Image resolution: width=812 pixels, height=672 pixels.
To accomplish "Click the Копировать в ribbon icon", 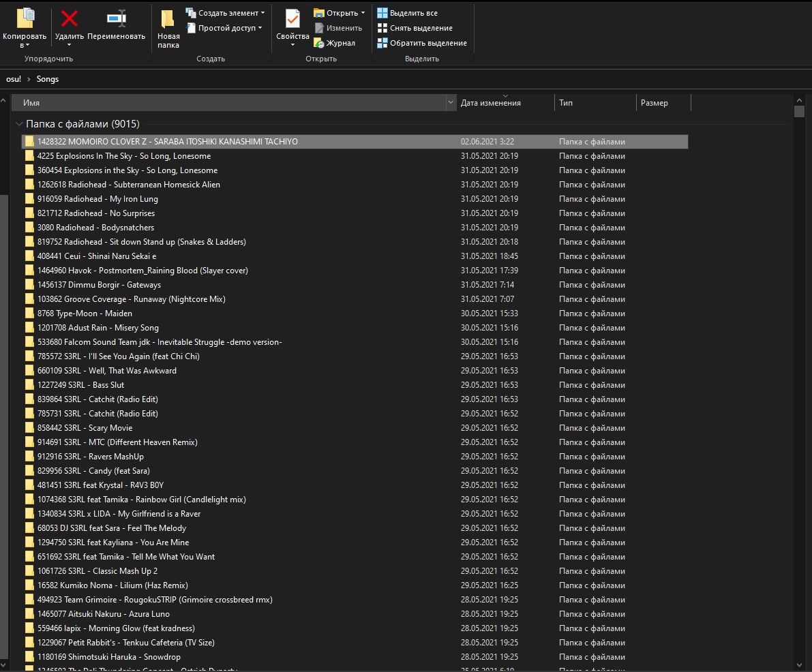I will coord(25,18).
